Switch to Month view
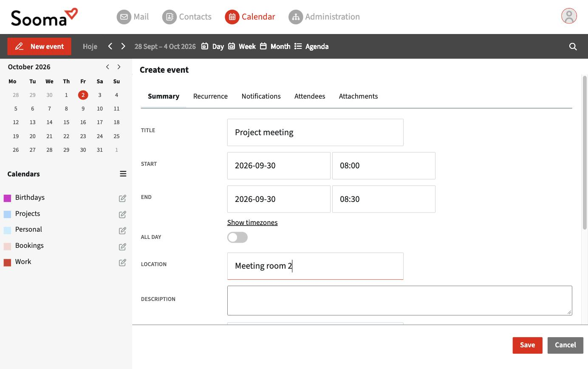 tap(275, 46)
